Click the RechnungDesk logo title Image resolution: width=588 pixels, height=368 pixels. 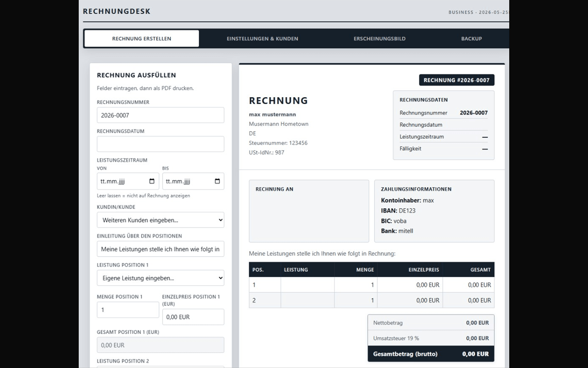point(117,11)
